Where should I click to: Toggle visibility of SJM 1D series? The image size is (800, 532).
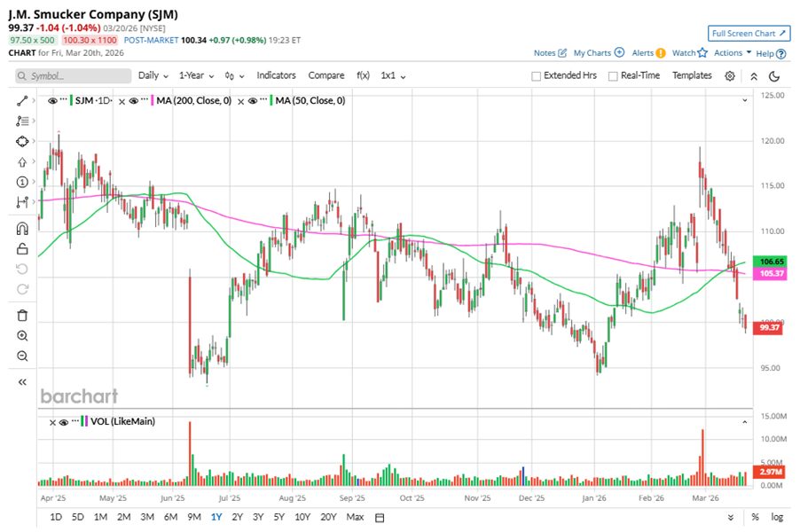tap(52, 101)
